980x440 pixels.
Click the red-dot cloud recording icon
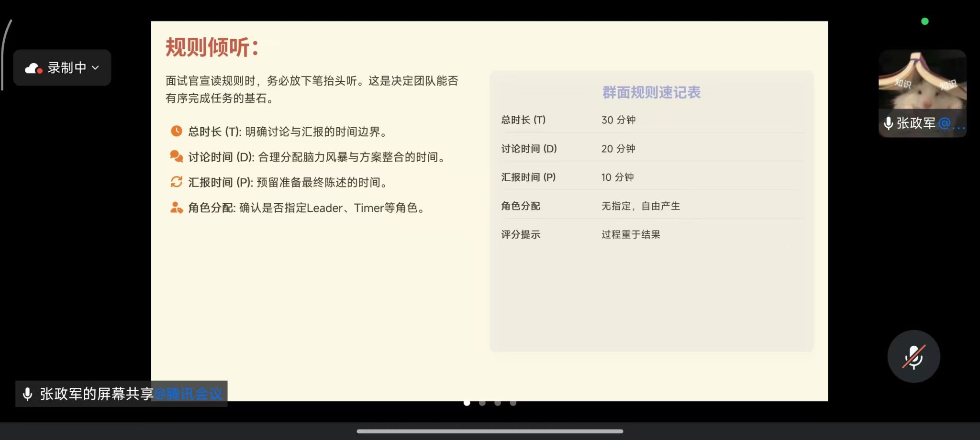tap(33, 68)
